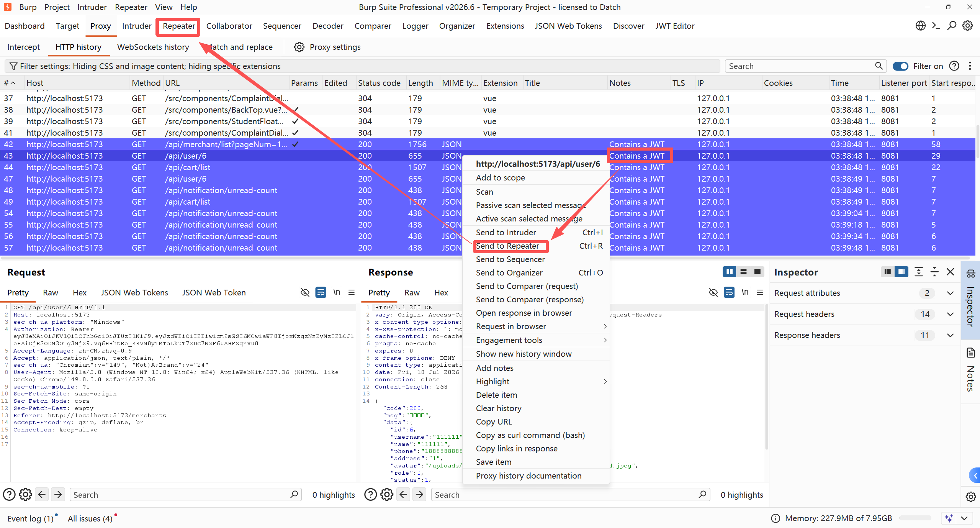Open the command palette terminal icon
Viewport: 980px width, 528px height.
click(x=936, y=26)
